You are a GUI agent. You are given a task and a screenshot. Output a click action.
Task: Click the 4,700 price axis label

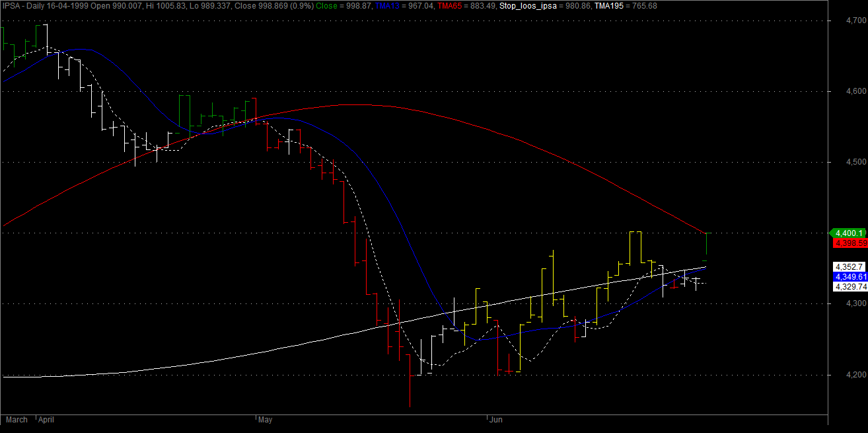coord(848,20)
